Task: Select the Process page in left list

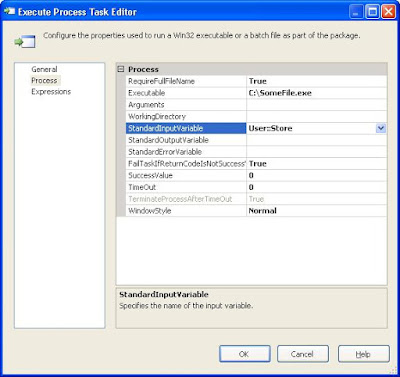Action: [44, 80]
